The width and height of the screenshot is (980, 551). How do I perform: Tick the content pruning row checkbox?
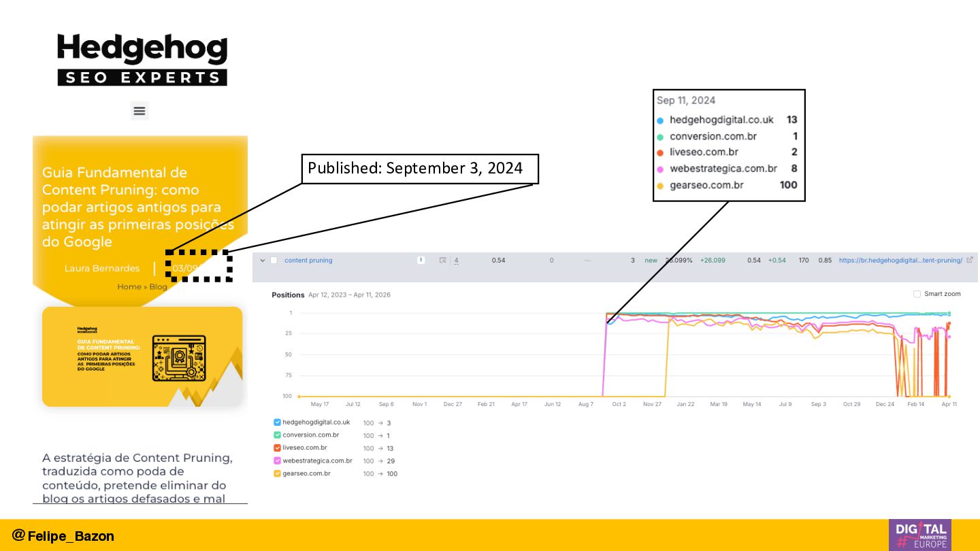[x=274, y=260]
